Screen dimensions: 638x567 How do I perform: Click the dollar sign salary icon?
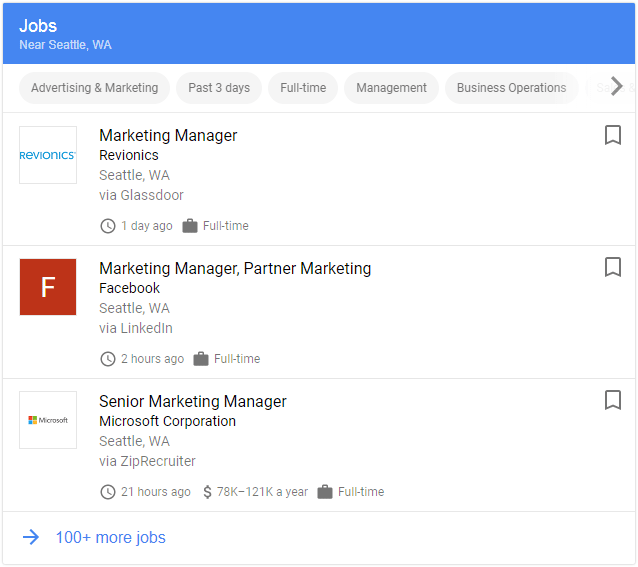(x=207, y=492)
